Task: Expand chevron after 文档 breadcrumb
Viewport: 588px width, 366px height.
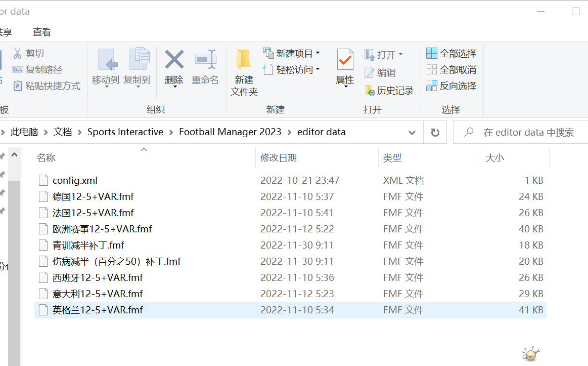Action: click(x=79, y=133)
